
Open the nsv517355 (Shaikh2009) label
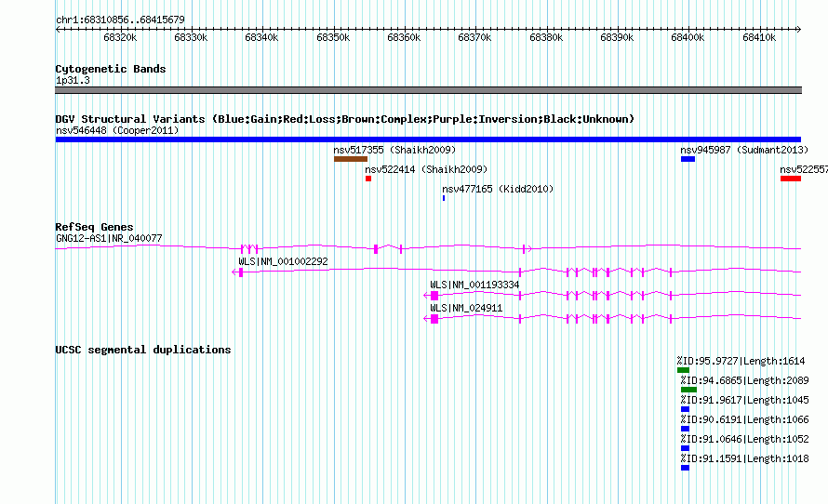[394, 150]
